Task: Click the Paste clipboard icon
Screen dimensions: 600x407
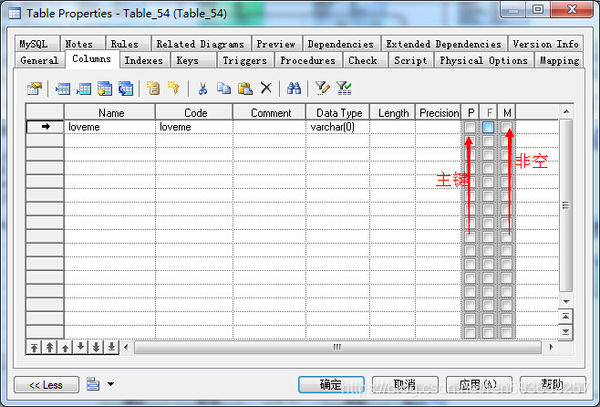Action: coord(245,89)
